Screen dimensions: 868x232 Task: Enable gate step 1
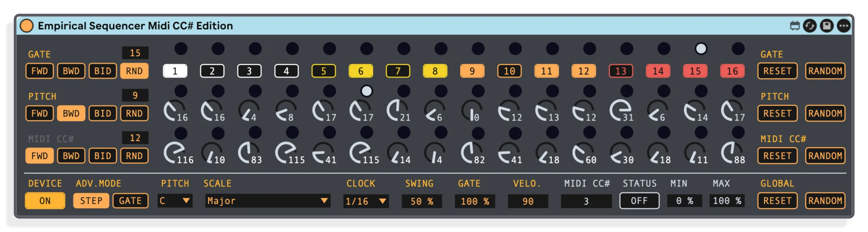[175, 71]
